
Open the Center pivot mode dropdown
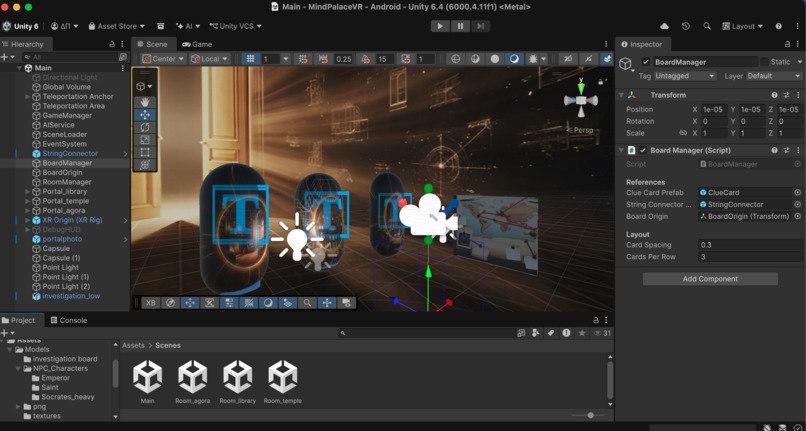point(163,59)
